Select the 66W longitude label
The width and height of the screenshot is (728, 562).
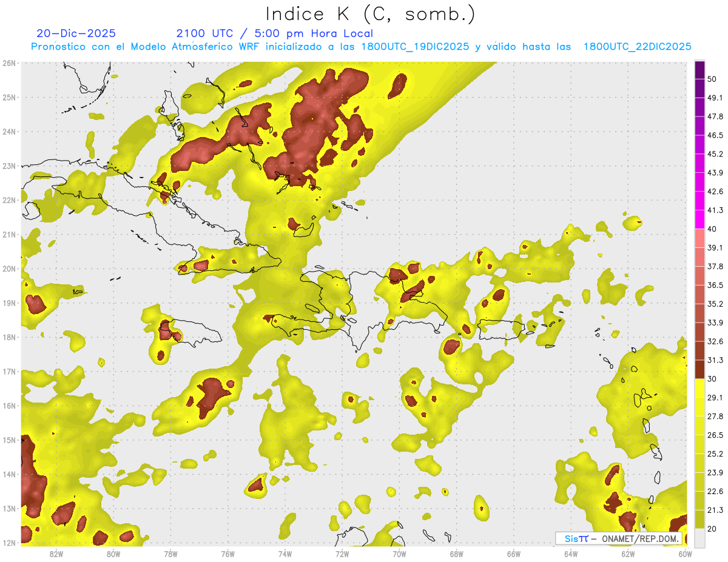pos(514,554)
